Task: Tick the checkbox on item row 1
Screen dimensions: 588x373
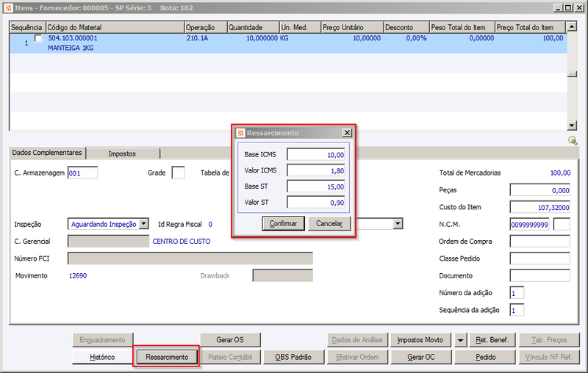Action: tap(38, 38)
